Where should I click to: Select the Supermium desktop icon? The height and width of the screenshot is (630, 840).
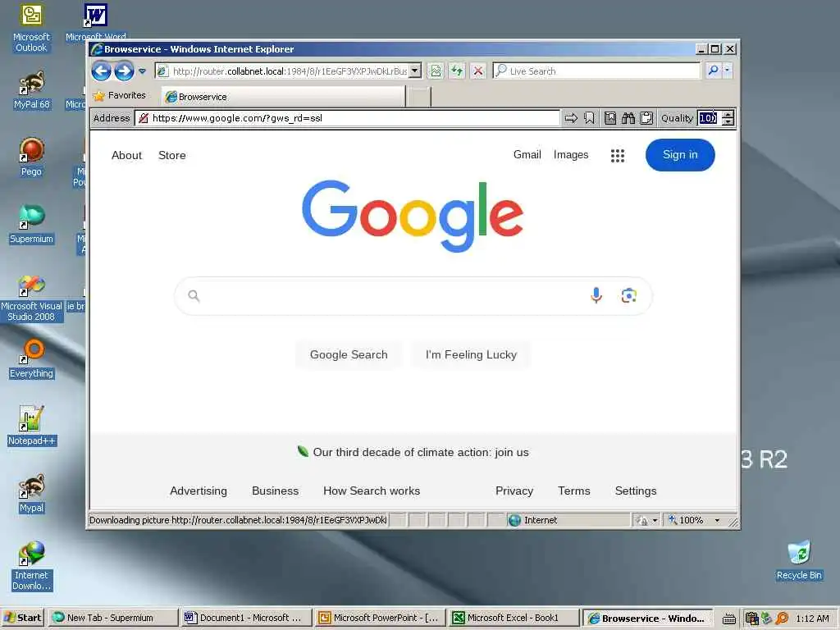[31, 224]
